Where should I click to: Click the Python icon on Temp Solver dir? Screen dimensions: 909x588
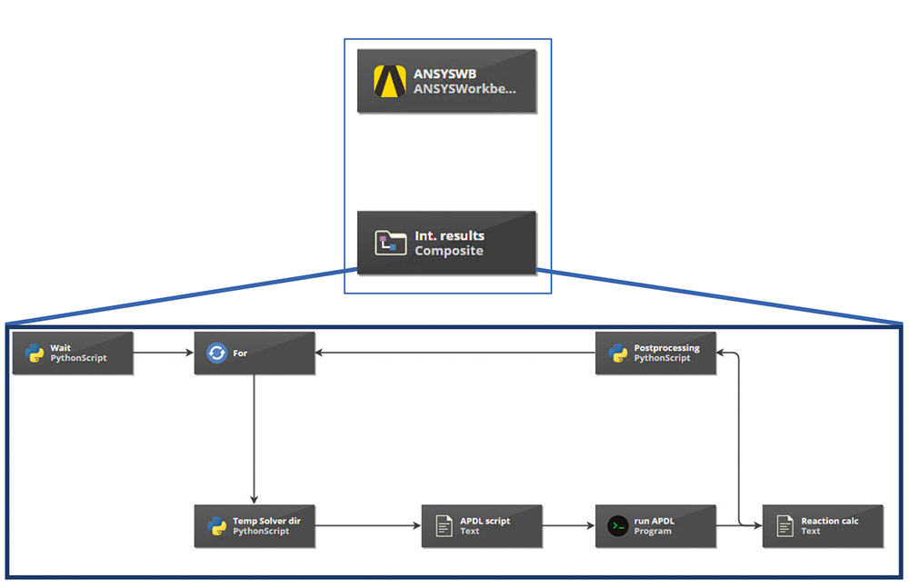click(x=216, y=526)
